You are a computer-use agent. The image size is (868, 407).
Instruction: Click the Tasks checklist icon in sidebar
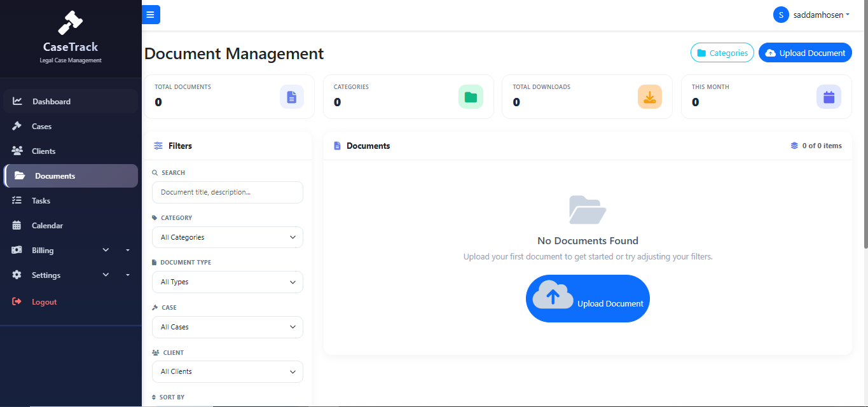coord(17,200)
